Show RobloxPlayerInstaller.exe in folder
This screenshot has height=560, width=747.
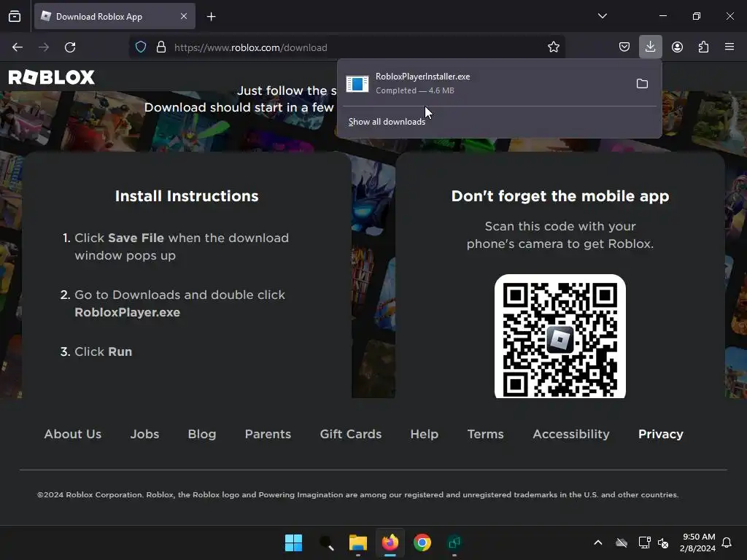(x=642, y=84)
